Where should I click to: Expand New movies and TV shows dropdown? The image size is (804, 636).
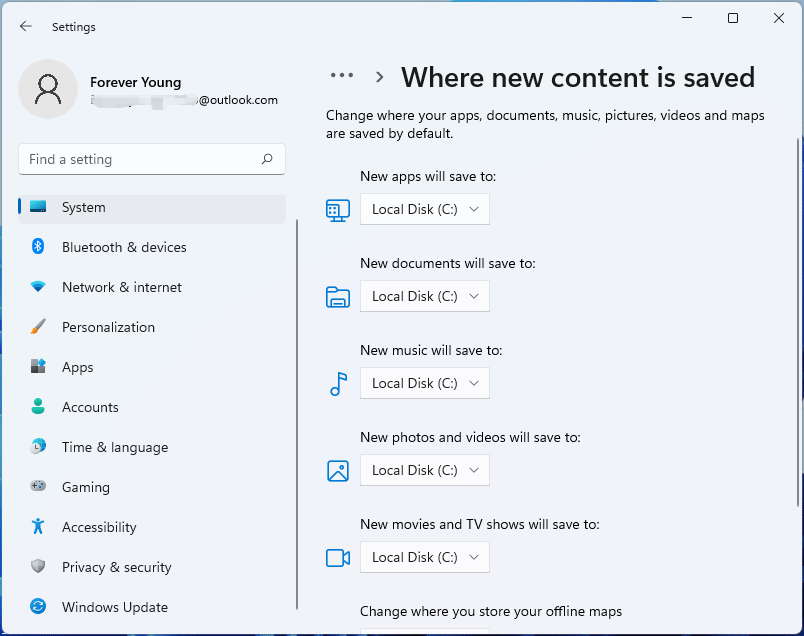click(x=425, y=557)
